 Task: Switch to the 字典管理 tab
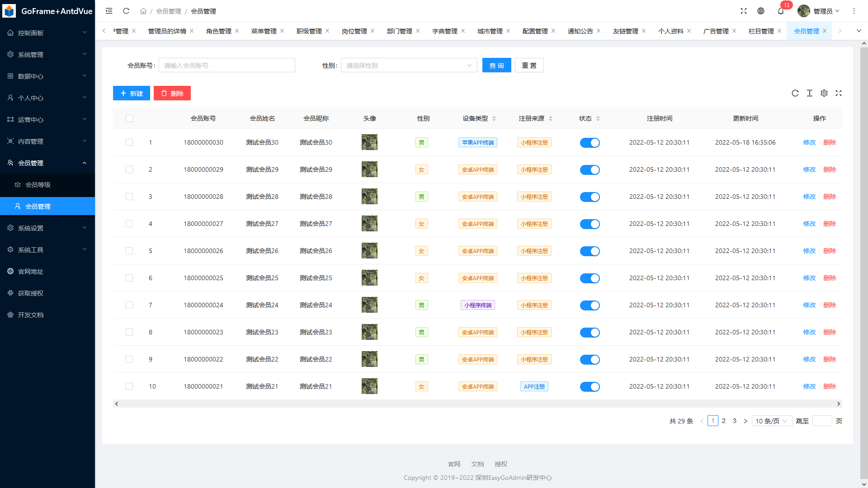[444, 31]
